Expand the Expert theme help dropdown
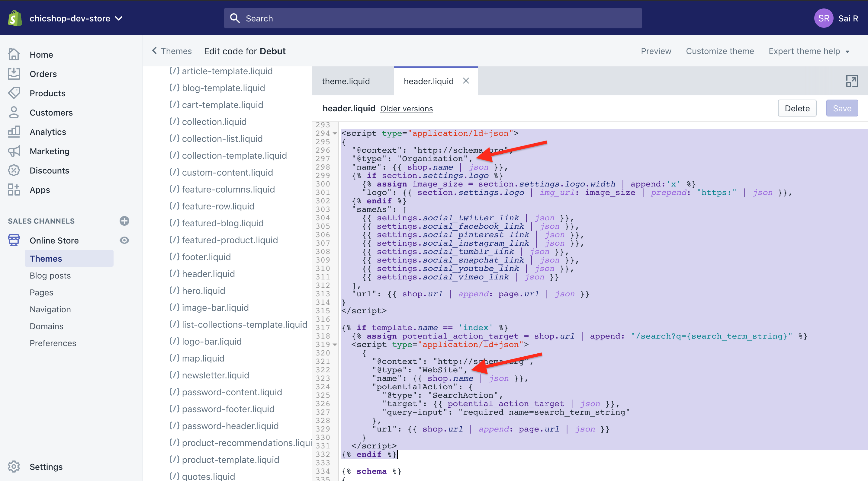 tap(809, 51)
